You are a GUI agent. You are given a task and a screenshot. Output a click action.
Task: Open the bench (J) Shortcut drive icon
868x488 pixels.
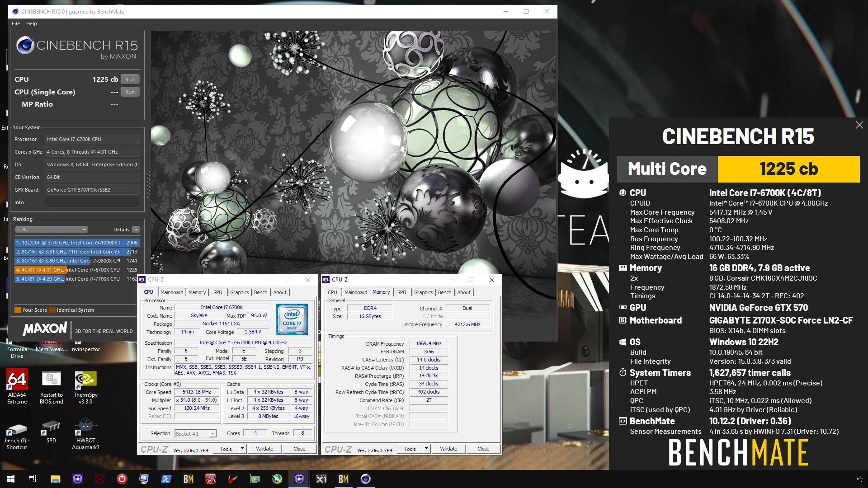17,435
